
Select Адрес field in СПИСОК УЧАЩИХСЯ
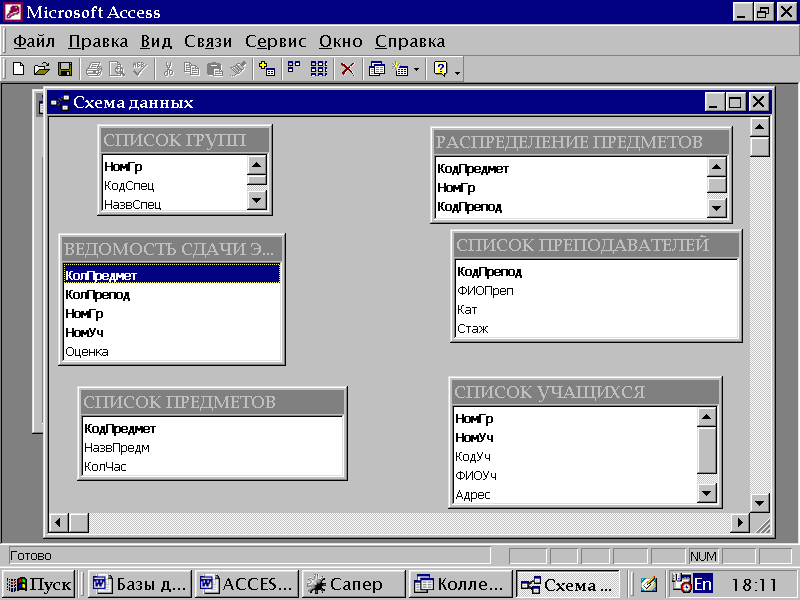point(575,494)
